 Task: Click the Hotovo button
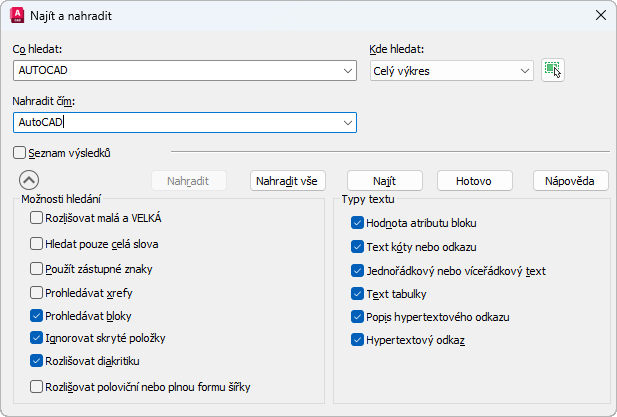point(473,181)
